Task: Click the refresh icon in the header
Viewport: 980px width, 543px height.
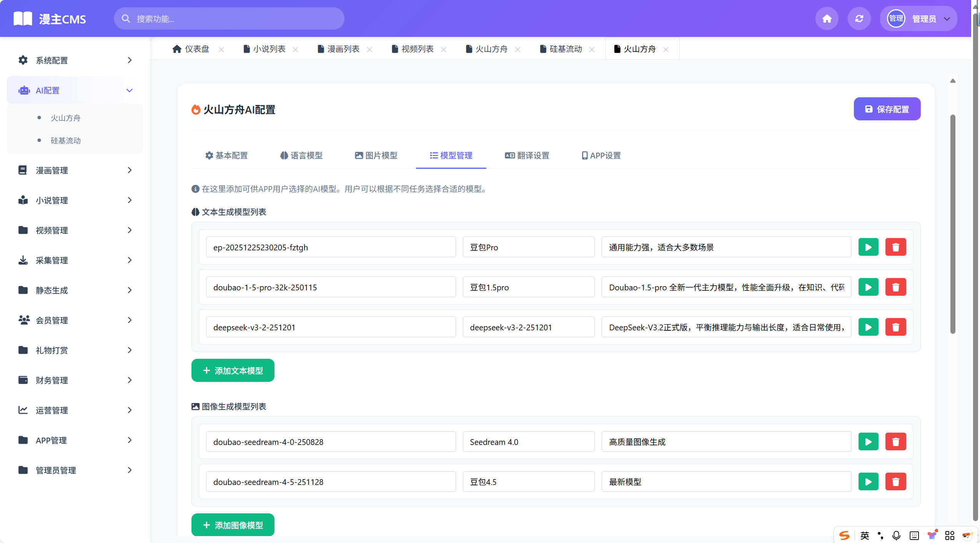Action: pyautogui.click(x=859, y=18)
